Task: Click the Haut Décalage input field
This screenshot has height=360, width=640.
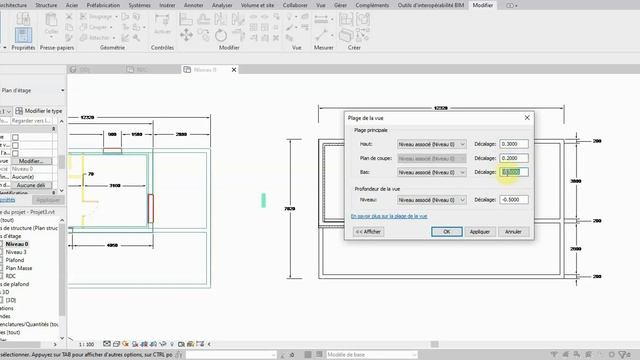Action: (x=514, y=144)
